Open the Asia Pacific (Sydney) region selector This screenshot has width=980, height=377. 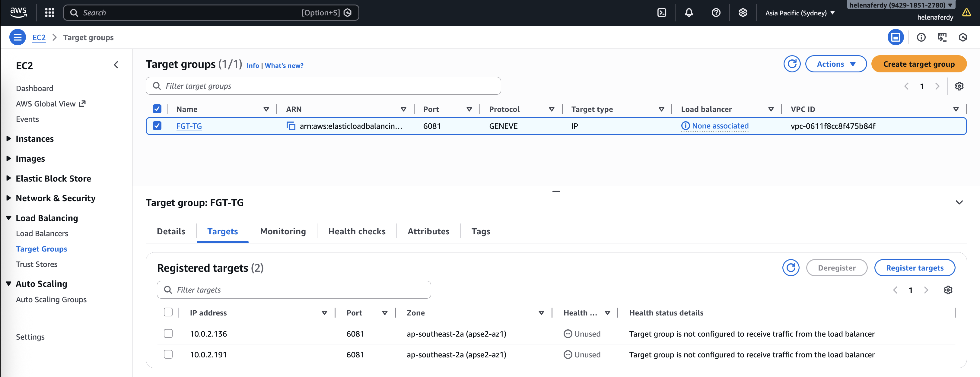point(800,13)
